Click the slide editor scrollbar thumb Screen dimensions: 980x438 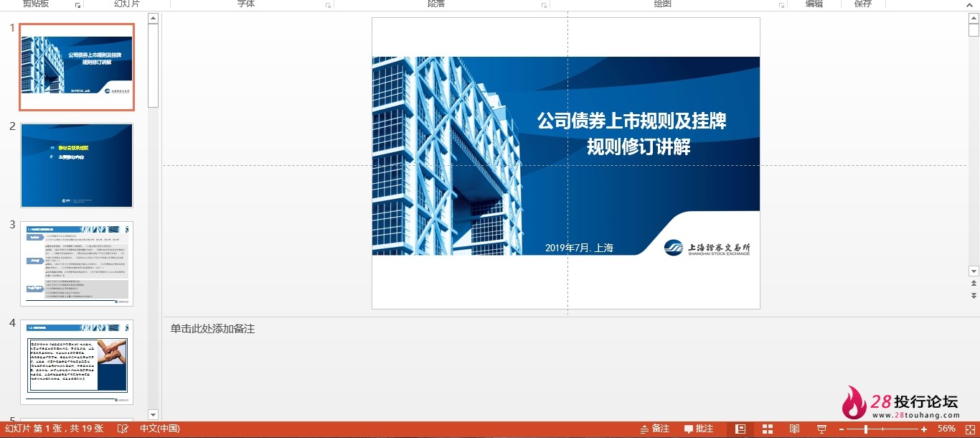click(974, 30)
